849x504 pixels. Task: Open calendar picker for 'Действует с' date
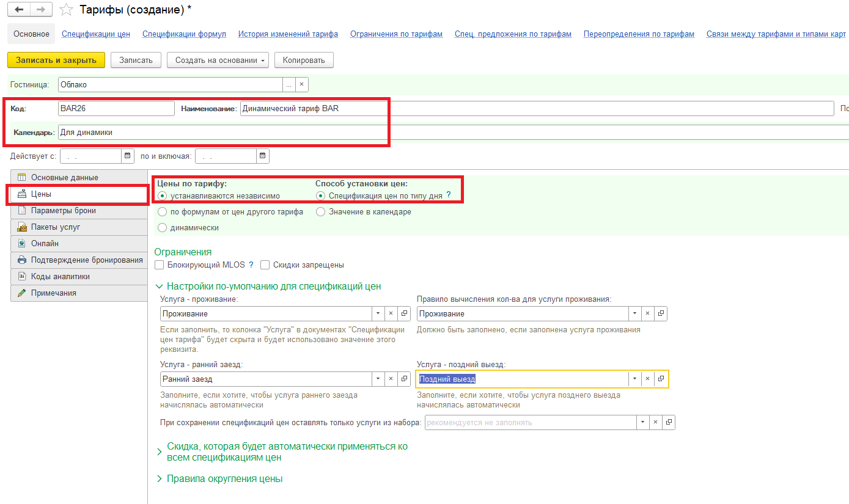click(128, 156)
